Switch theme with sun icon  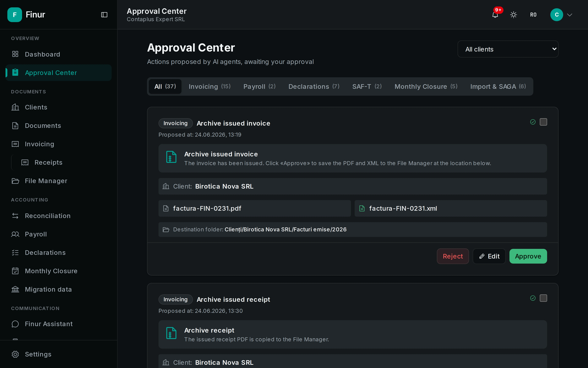coord(513,15)
